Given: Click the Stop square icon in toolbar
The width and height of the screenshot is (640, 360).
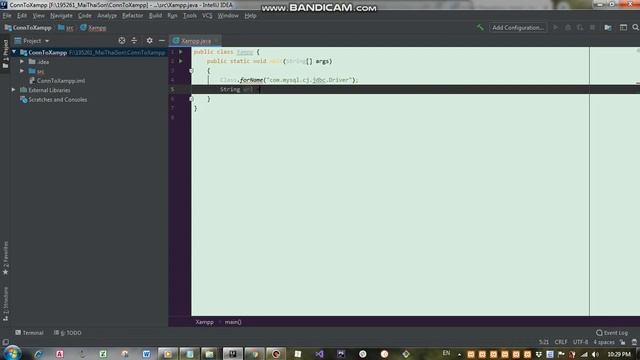Looking at the screenshot, I should click(x=592, y=28).
